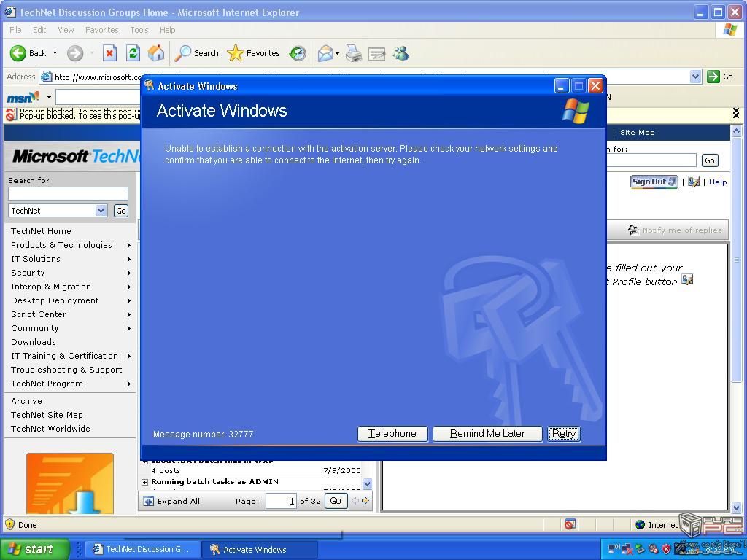Open the MSN toolbar dropdown arrow
The width and height of the screenshot is (747, 560).
pos(49,98)
